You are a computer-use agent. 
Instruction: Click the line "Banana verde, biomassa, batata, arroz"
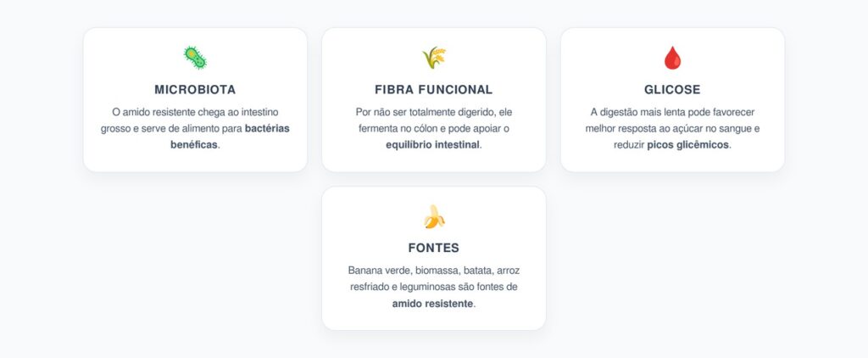coord(433,271)
